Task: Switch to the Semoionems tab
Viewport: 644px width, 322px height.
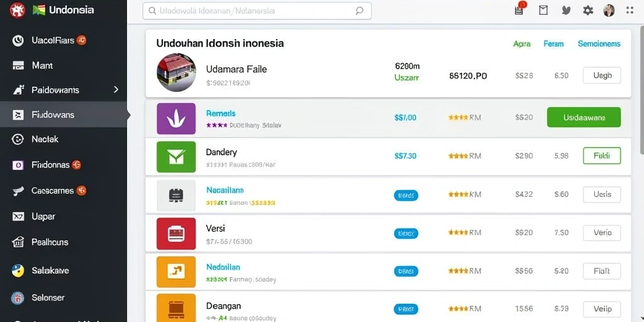Action: tap(599, 44)
